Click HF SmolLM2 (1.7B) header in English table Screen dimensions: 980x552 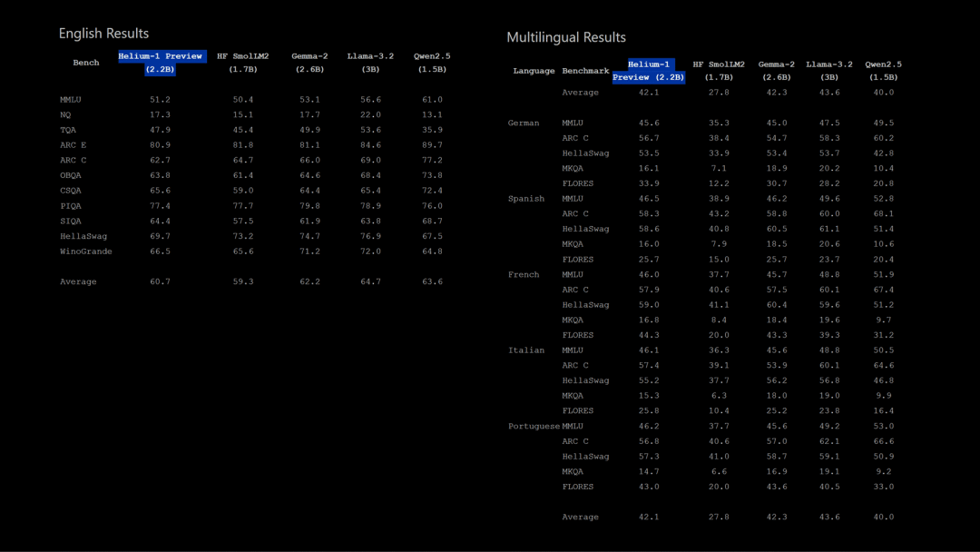[x=243, y=63]
